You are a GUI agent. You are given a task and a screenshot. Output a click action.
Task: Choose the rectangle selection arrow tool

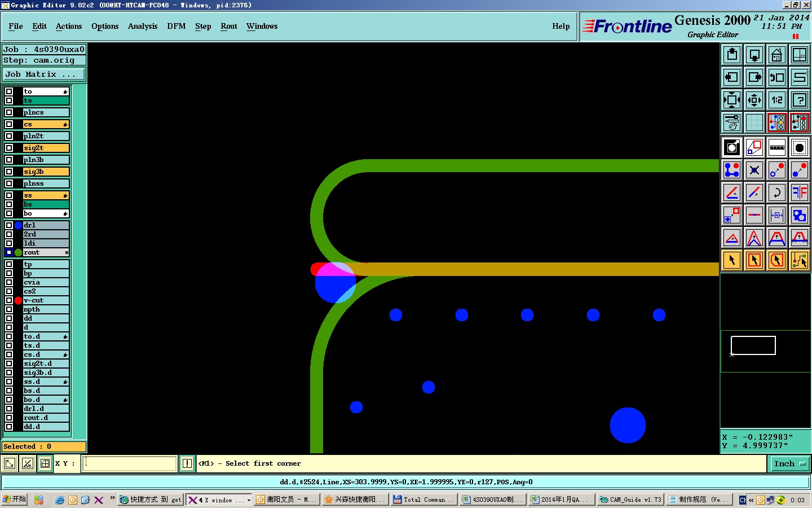click(754, 260)
